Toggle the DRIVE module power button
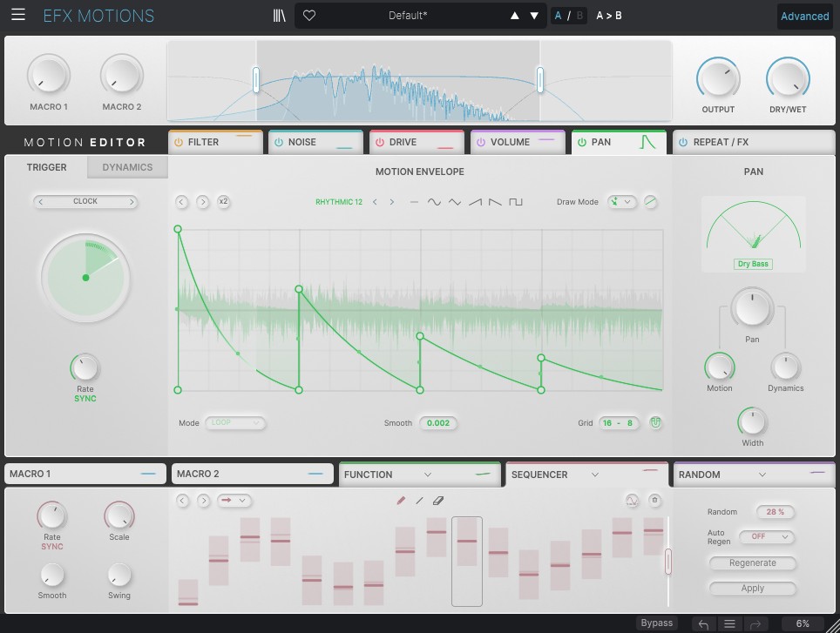 point(380,142)
